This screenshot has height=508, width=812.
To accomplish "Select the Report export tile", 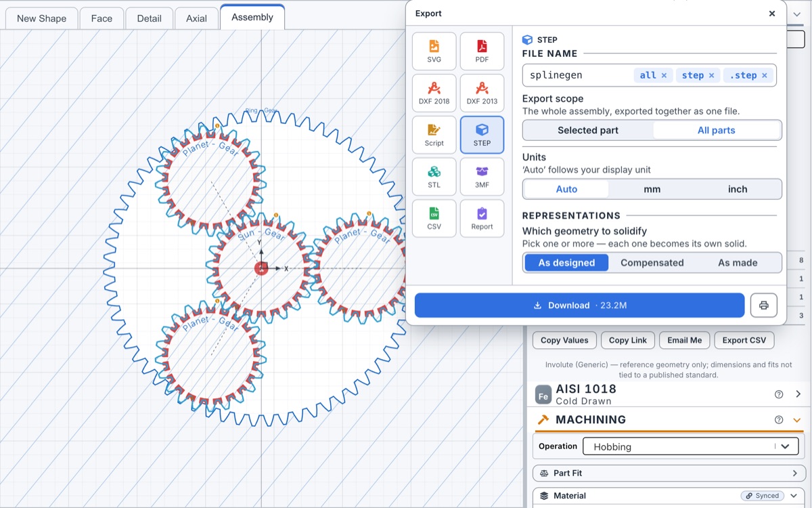I will point(482,218).
